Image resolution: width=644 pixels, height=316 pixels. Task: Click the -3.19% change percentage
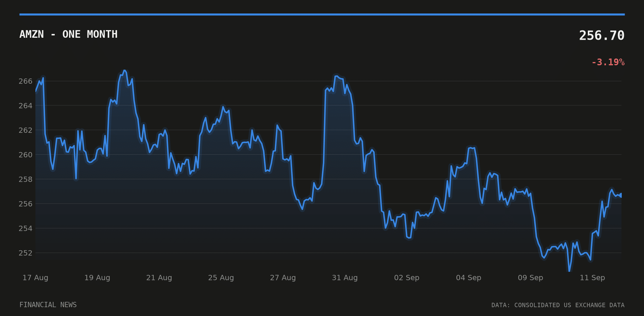pyautogui.click(x=608, y=62)
